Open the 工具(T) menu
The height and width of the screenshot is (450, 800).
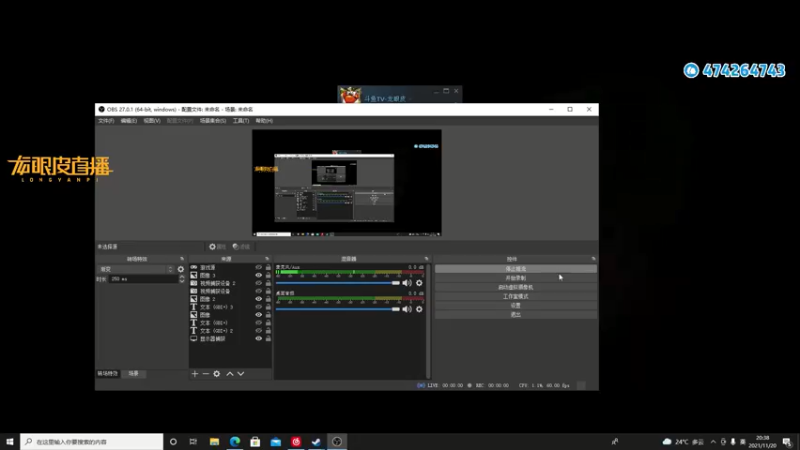point(241,121)
